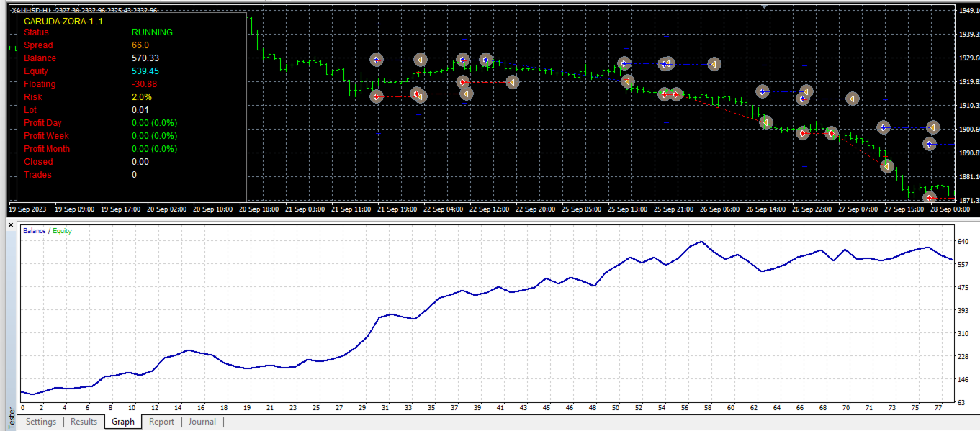This screenshot has width=980, height=431.
Task: Click the Profit Day value 0.00 (0.0%)
Action: pyautogui.click(x=154, y=123)
